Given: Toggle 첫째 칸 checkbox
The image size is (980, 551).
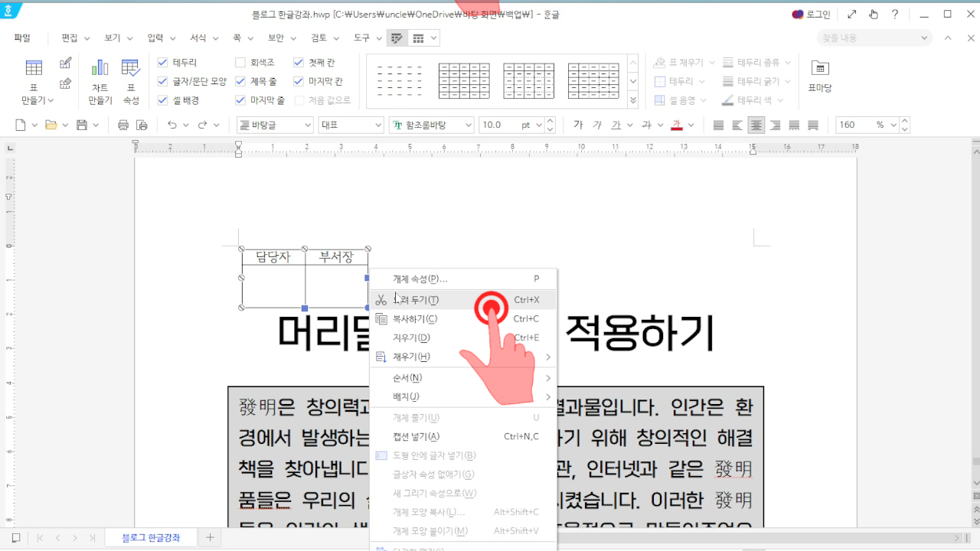Looking at the screenshot, I should [x=299, y=63].
